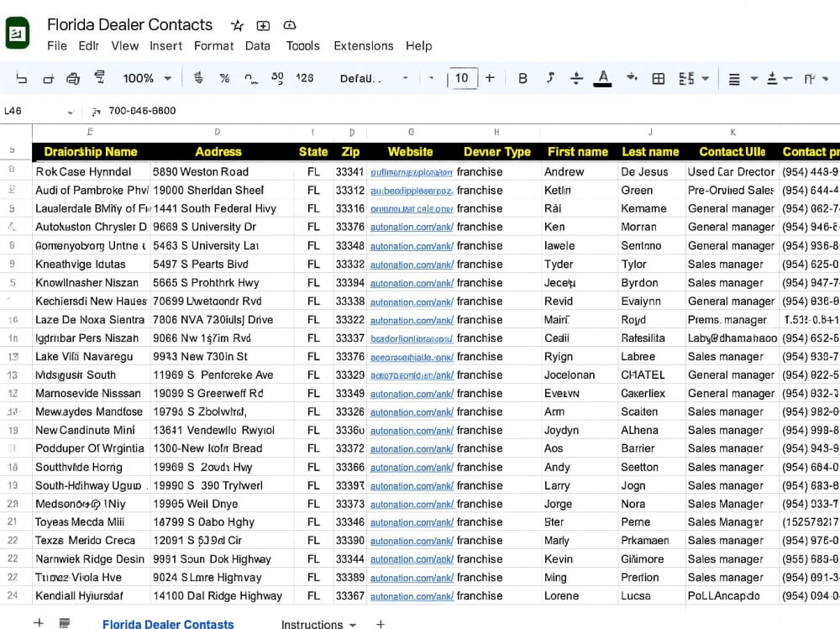Open website link in Igdrnbar Pers Niszah row
The width and height of the screenshot is (840, 629).
tap(412, 338)
